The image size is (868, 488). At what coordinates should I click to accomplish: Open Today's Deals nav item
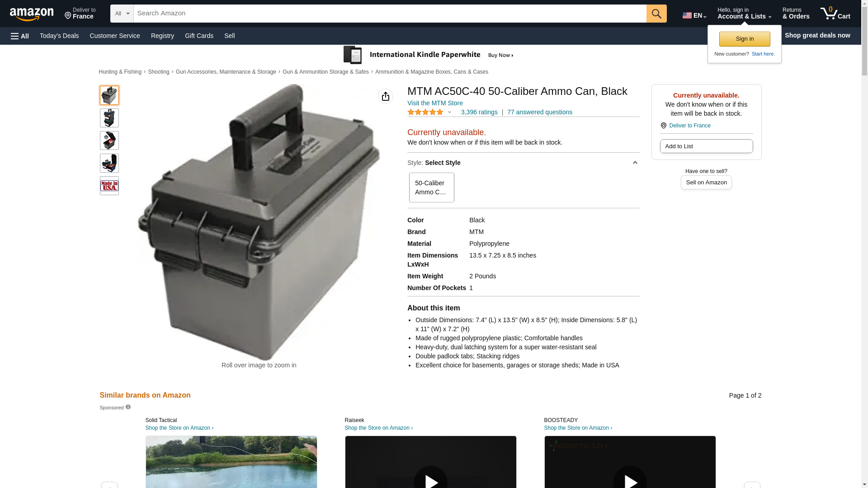pos(59,36)
